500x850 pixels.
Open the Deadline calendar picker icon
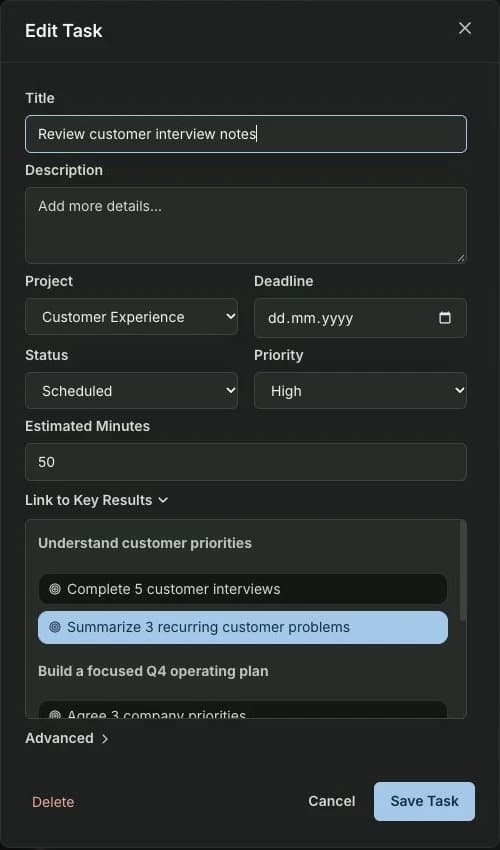point(445,318)
